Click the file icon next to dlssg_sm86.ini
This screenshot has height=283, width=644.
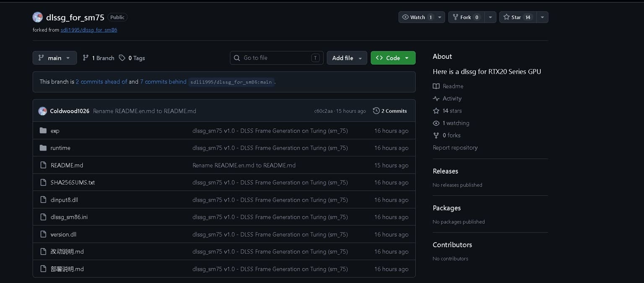(x=43, y=217)
